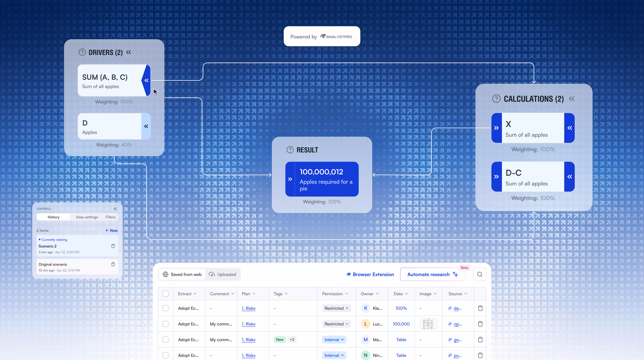
Task: Open the document image thumbnail in table
Action: pyautogui.click(x=428, y=324)
